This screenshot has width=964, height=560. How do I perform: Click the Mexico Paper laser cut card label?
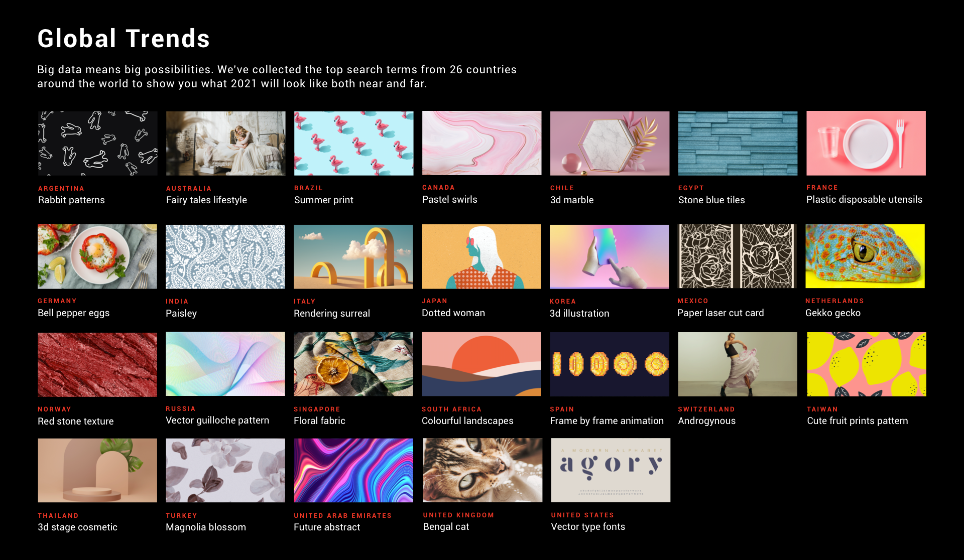[720, 313]
